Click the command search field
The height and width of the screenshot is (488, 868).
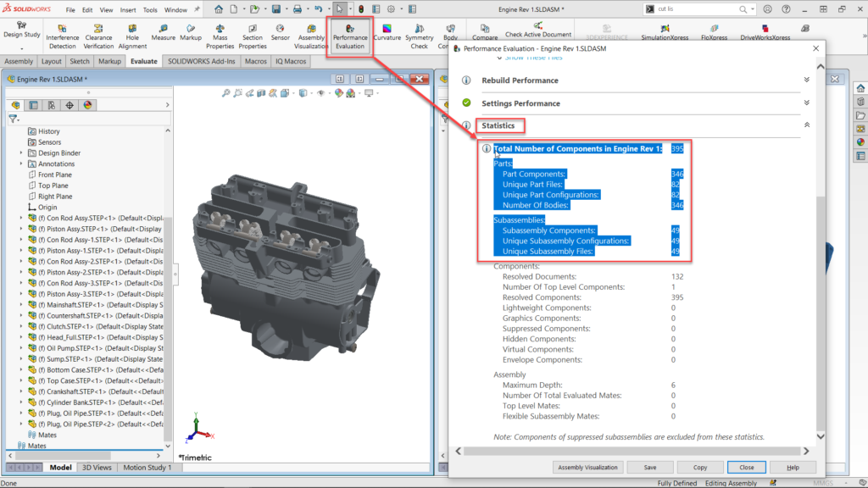698,9
